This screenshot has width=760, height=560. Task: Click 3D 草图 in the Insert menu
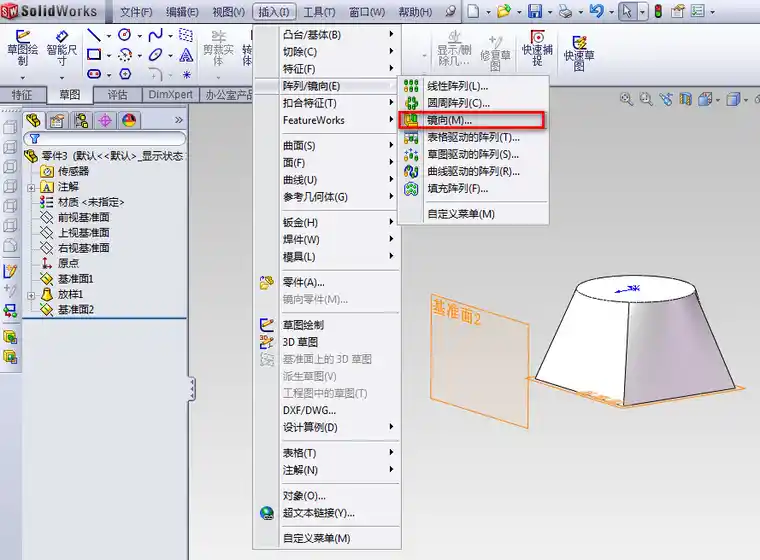[301, 342]
